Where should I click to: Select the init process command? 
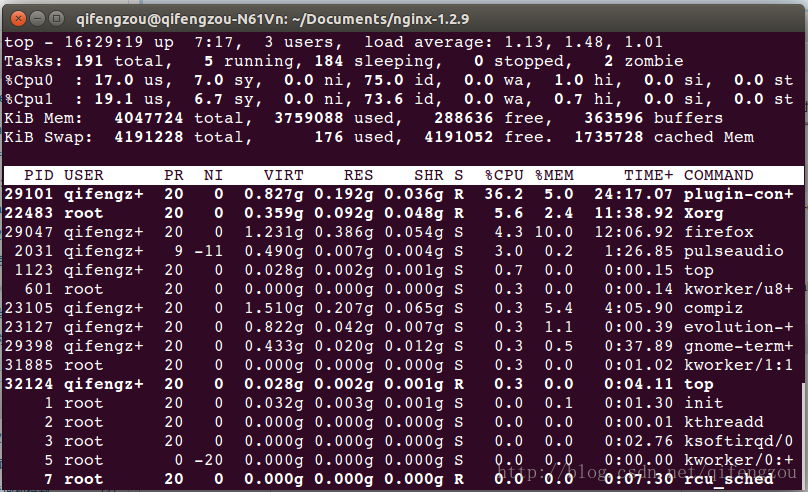click(x=704, y=403)
